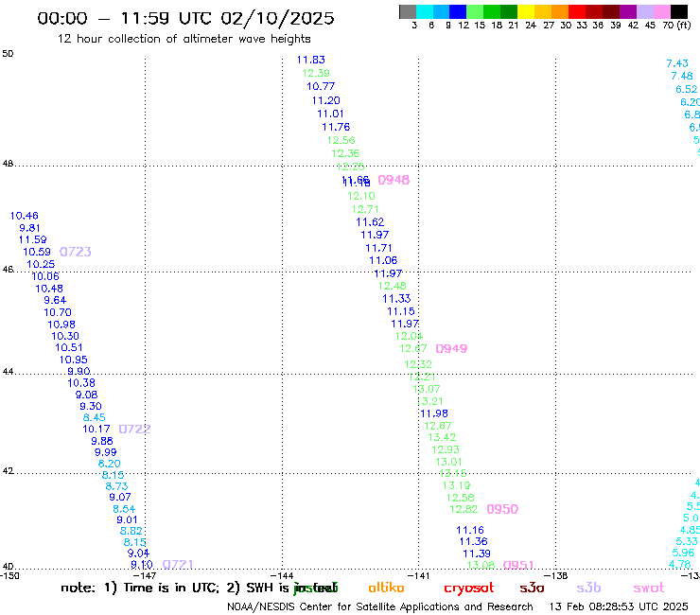Click the timestamp '13 Feb 08:28:53 UTC 2025'
700x615 pixels.
(619, 606)
